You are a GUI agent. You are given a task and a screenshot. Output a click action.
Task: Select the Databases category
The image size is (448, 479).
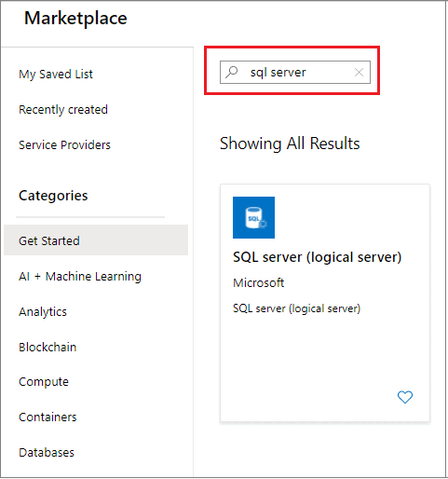[47, 452]
